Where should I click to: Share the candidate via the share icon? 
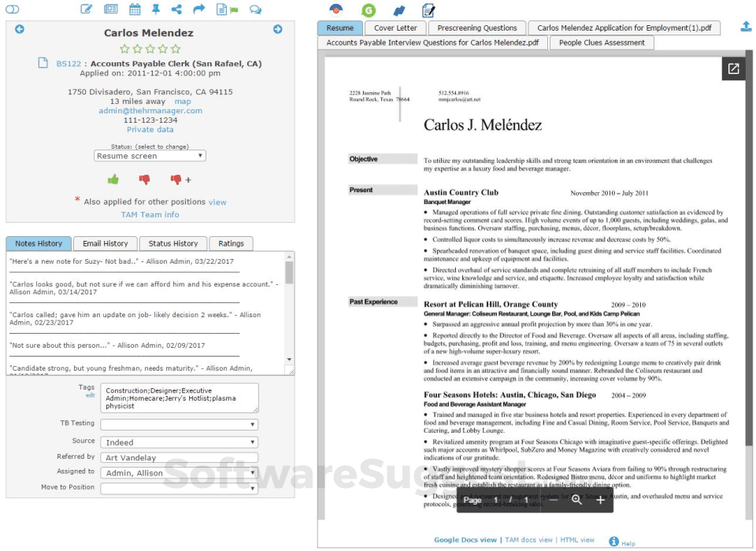click(176, 9)
